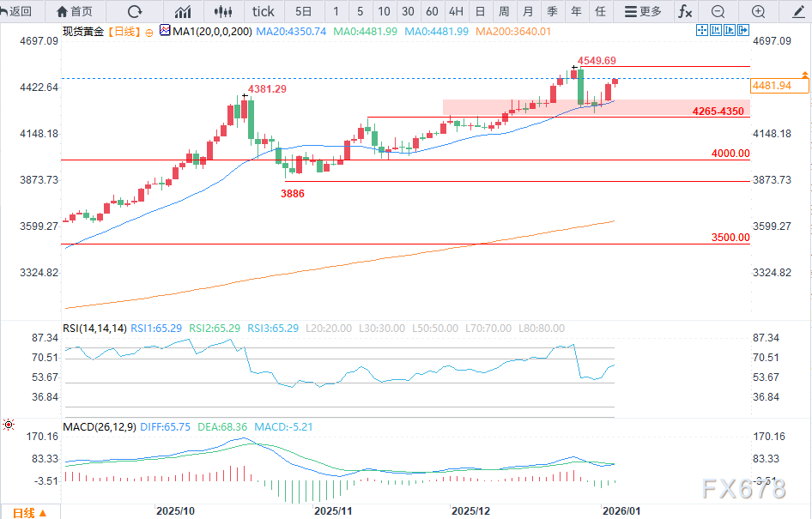Viewport: 812px width, 519px height.
Task: Toggle the MA1 indicator image icon
Action: click(x=166, y=31)
